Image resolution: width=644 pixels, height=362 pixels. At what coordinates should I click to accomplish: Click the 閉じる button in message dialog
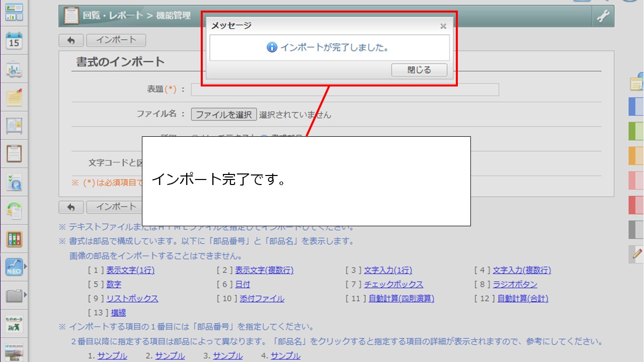coord(419,70)
